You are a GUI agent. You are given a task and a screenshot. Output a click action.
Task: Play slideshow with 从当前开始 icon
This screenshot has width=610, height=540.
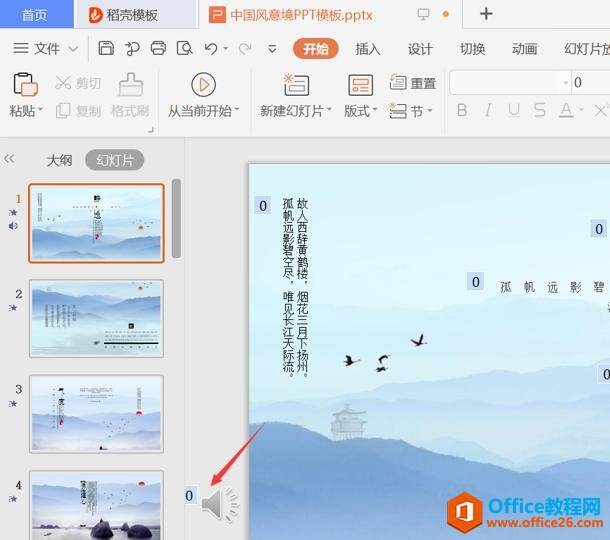[203, 84]
